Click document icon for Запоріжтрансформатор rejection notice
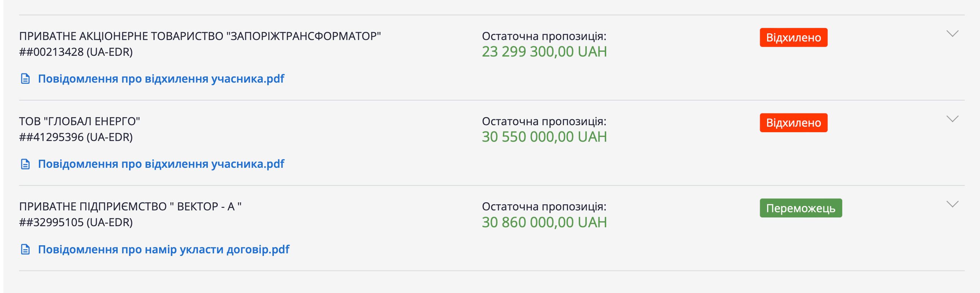 click(25, 79)
